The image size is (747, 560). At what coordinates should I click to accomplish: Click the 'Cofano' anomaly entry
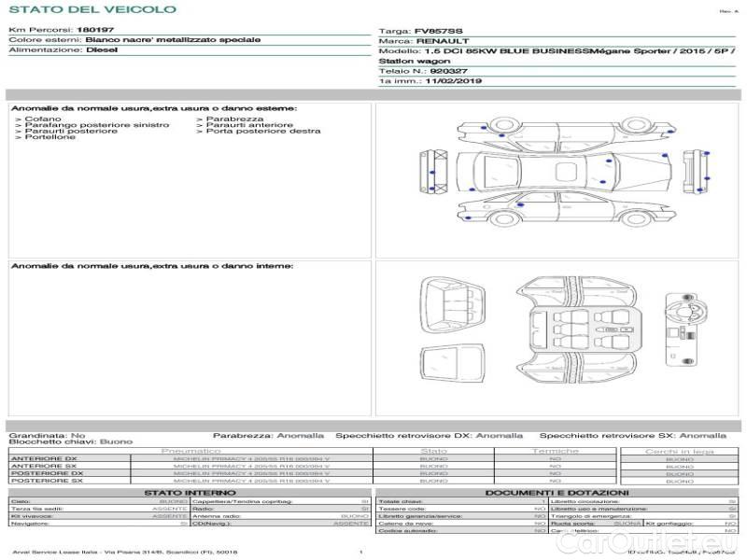(x=43, y=119)
